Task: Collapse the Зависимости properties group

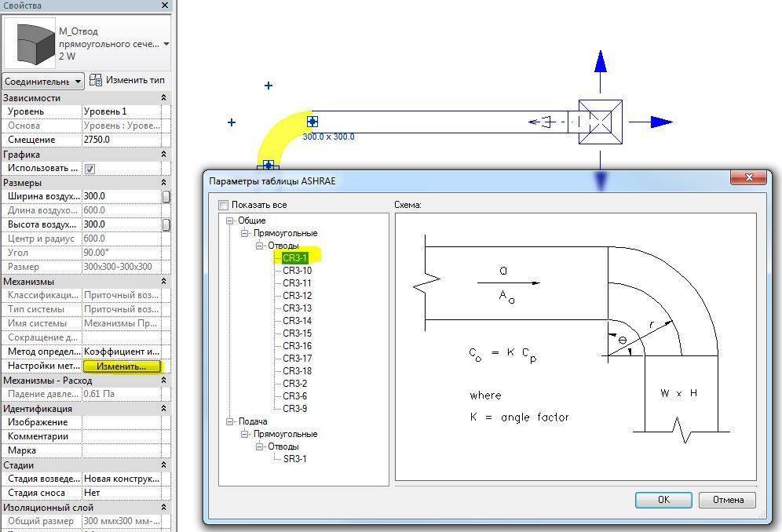Action: tap(163, 98)
